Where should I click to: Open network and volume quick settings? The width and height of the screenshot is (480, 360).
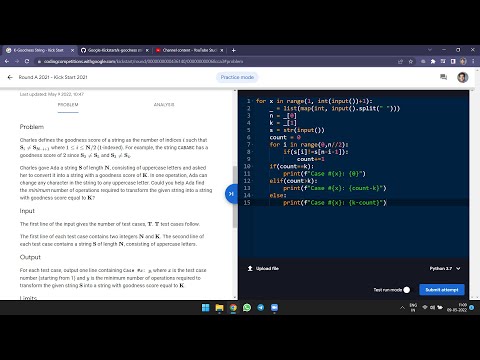pyautogui.click(x=432, y=307)
